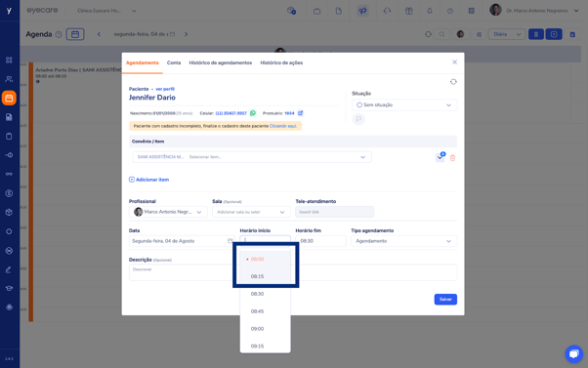This screenshot has width=588, height=368.
Task: Open the Agenda calendar icon in sidebar
Action: (9, 98)
